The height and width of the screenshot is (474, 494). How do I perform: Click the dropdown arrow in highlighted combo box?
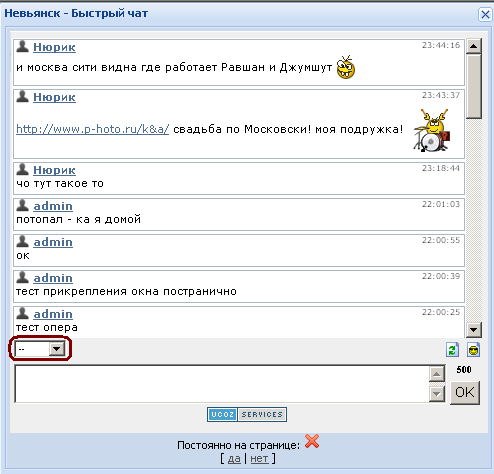(57, 349)
